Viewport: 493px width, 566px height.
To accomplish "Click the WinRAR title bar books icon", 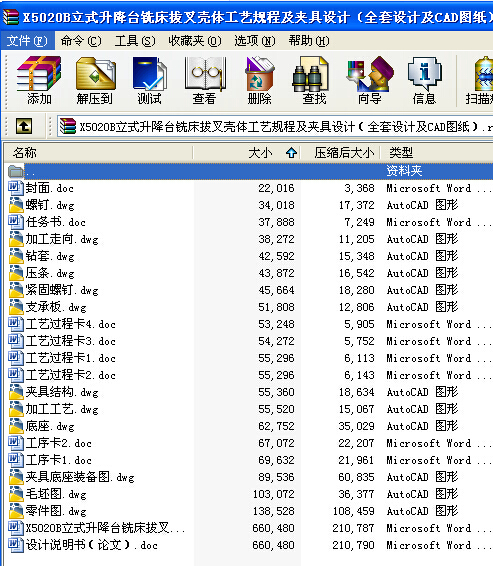I will pyautogui.click(x=10, y=17).
